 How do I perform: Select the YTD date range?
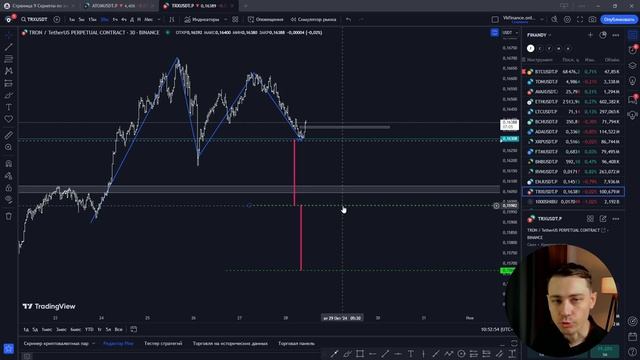(x=89, y=329)
